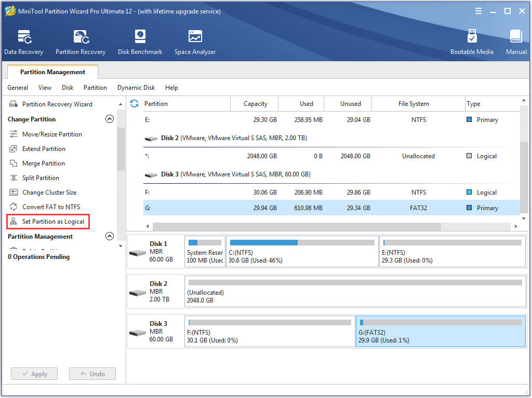Select the Unallocated 2048.0 GB block
Image resolution: width=532 pixels, height=398 pixels.
click(355, 292)
